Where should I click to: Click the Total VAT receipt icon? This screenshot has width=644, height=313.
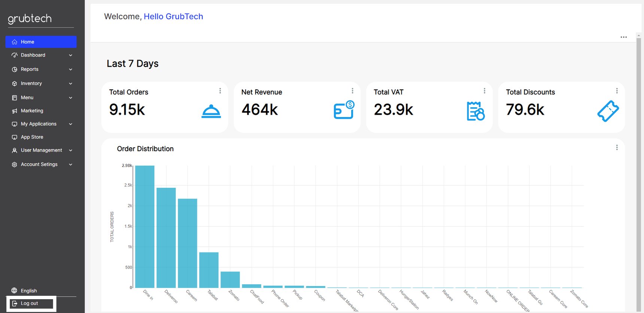[x=476, y=111]
